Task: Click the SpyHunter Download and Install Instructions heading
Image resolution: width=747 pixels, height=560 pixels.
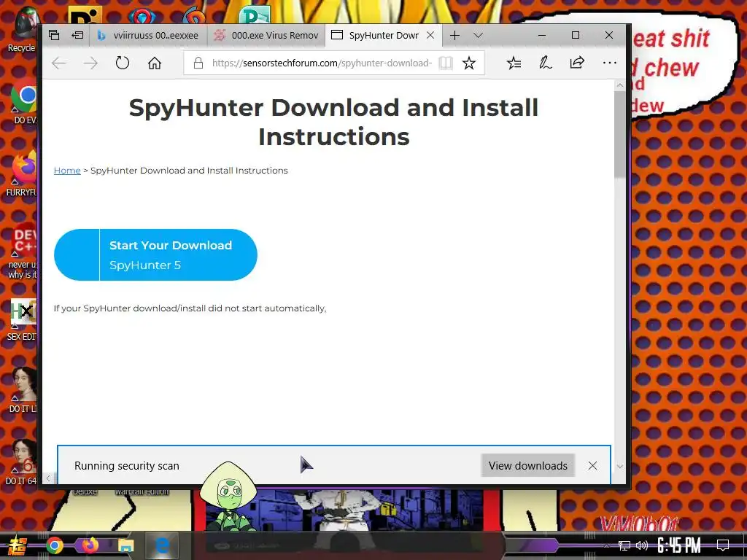Action: pyautogui.click(x=333, y=122)
